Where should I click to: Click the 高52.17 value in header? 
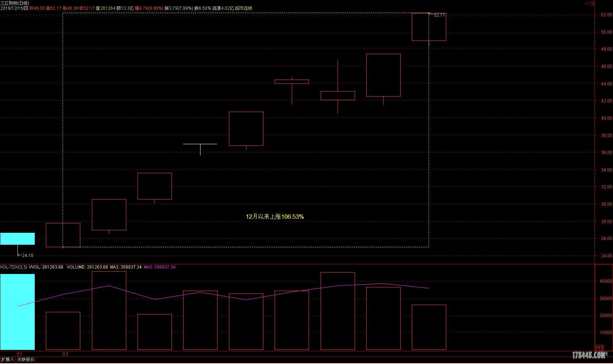[54, 8]
